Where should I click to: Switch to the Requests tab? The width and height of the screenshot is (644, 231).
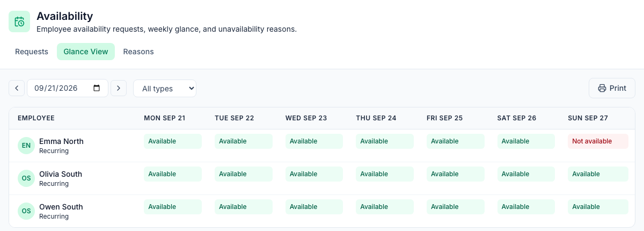[x=32, y=52]
